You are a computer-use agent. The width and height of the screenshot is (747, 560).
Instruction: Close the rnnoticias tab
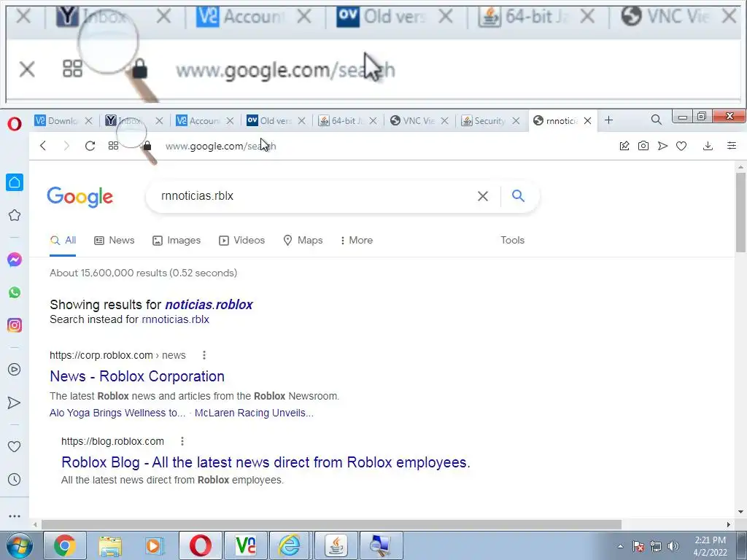[587, 121]
